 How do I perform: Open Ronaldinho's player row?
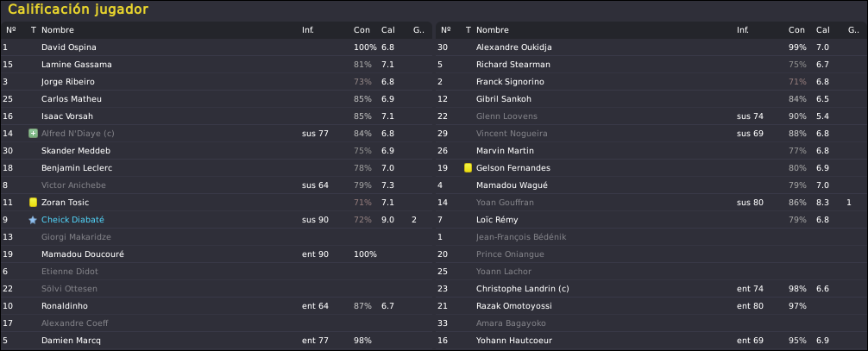[x=217, y=306]
